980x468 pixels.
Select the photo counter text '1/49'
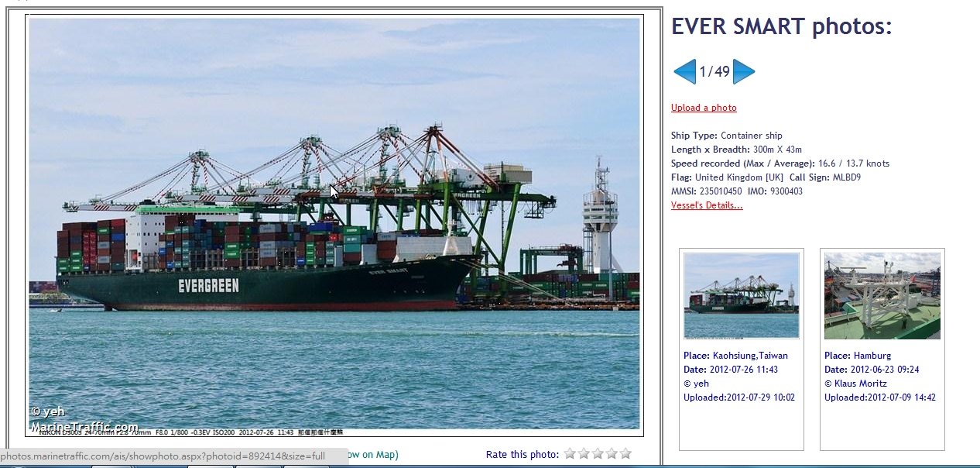(x=714, y=72)
